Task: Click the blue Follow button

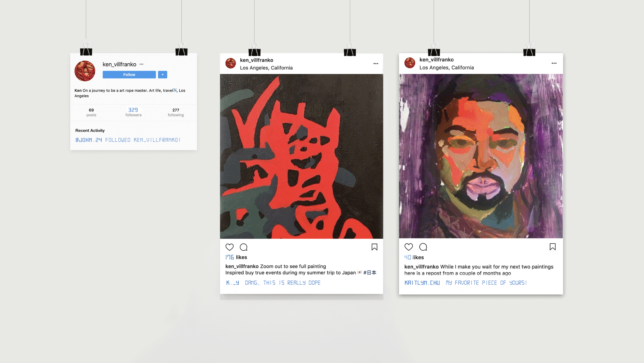Action: tap(129, 75)
